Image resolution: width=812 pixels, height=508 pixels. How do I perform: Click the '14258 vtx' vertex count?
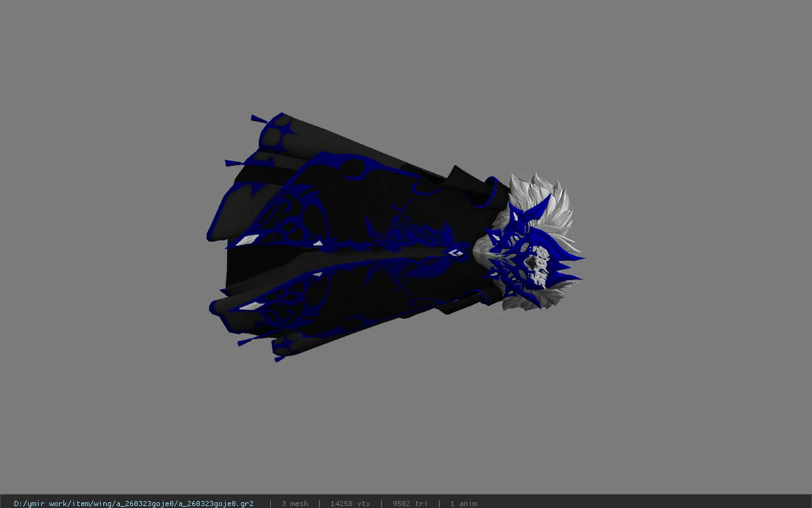tap(350, 504)
